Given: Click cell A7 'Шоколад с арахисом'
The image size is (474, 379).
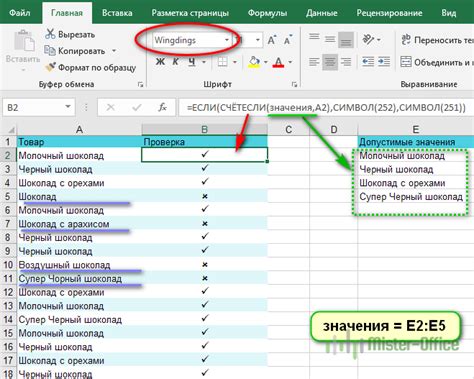Looking at the screenshot, I should [x=79, y=224].
